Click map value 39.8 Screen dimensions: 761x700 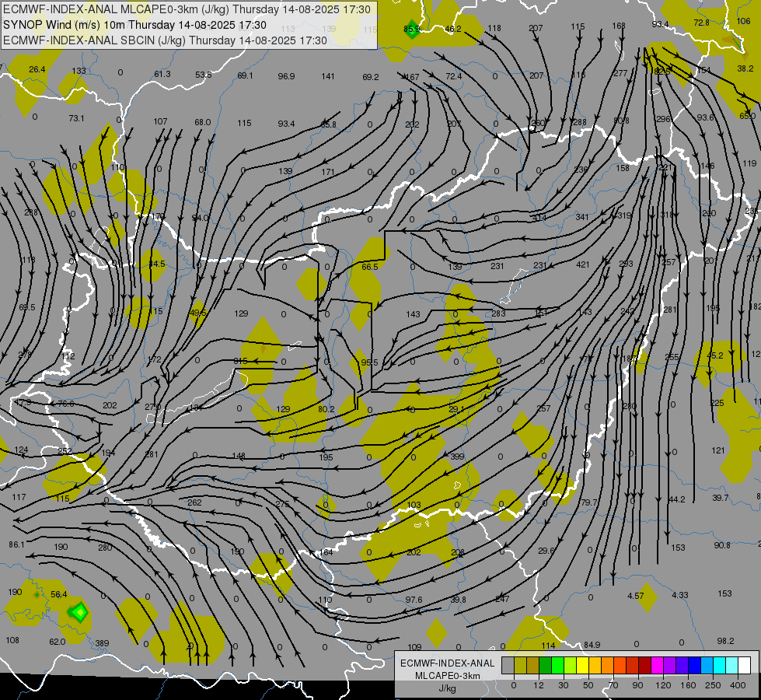[x=458, y=600]
